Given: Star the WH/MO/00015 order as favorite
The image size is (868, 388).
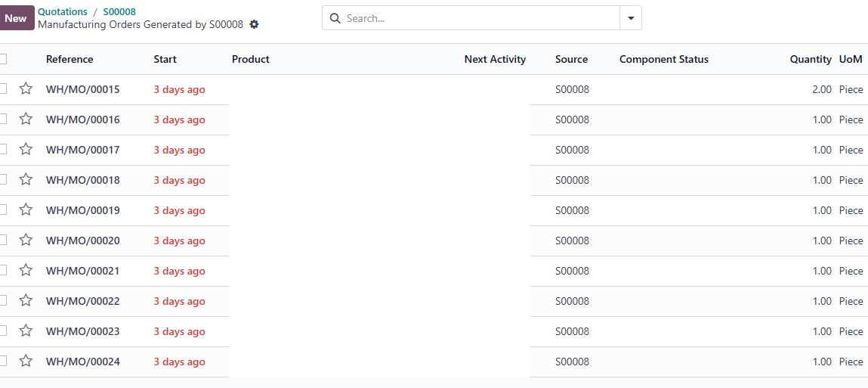Looking at the screenshot, I should (26, 88).
